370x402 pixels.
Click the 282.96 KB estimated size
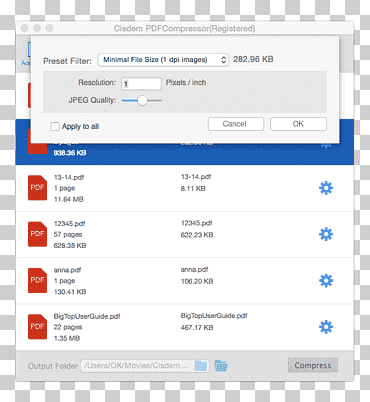[x=253, y=59]
